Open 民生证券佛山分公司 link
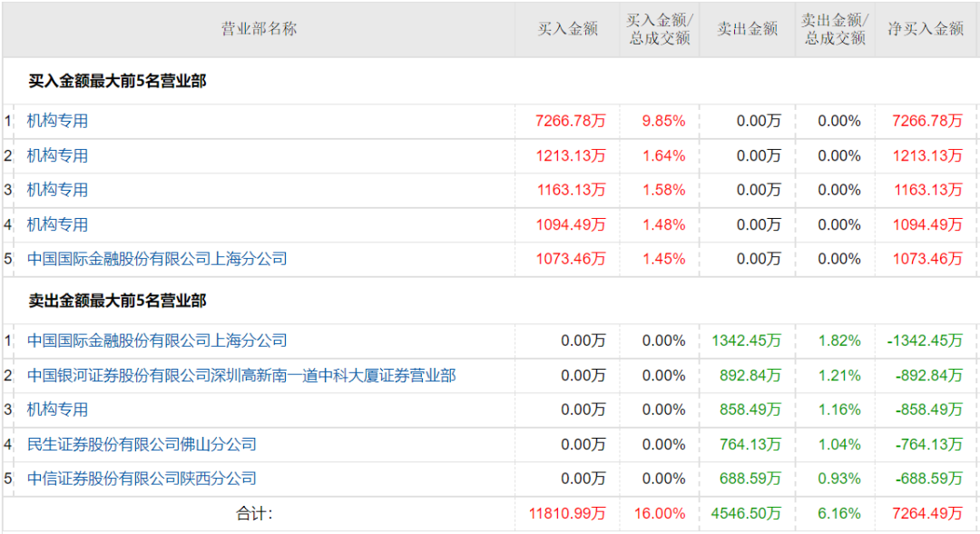 (x=142, y=444)
